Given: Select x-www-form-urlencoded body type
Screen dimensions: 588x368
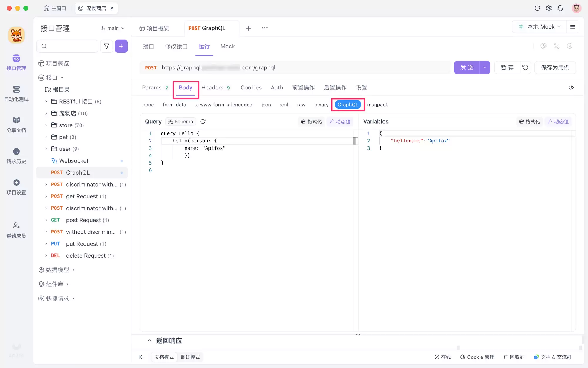Looking at the screenshot, I should pos(224,105).
